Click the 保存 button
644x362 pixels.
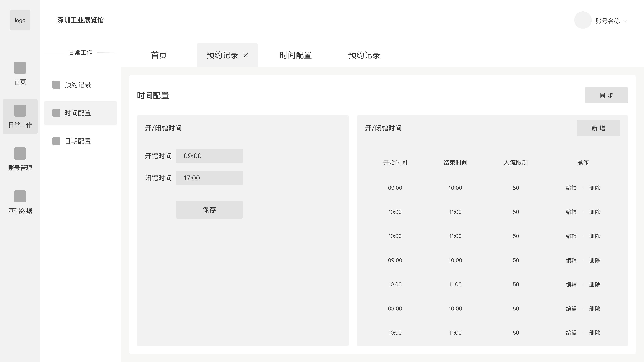[209, 210]
